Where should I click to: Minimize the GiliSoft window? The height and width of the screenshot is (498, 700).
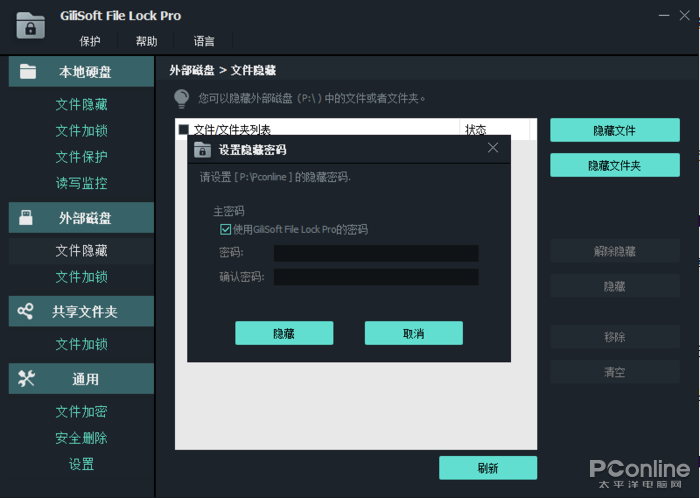[x=664, y=15]
